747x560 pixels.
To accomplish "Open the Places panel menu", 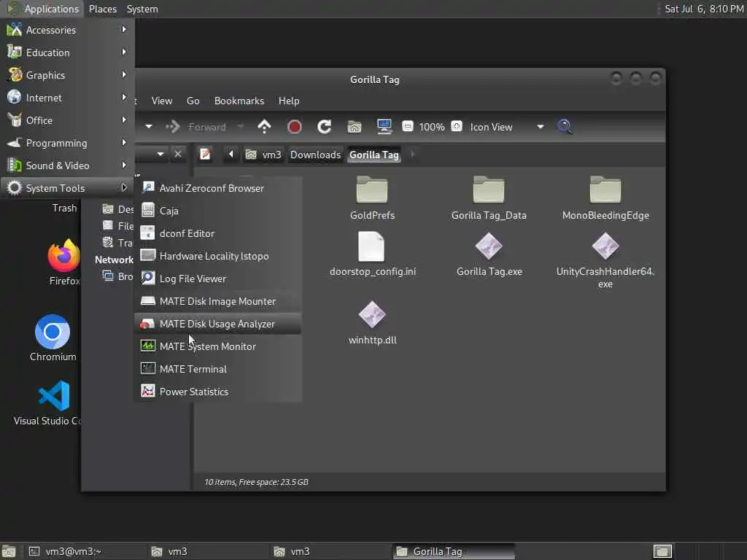I will click(x=103, y=9).
